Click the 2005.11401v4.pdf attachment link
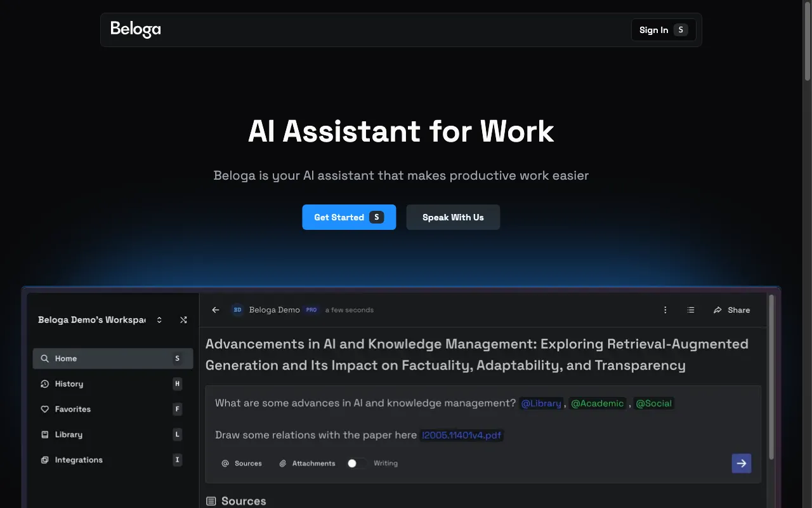812x508 pixels. coord(462,435)
